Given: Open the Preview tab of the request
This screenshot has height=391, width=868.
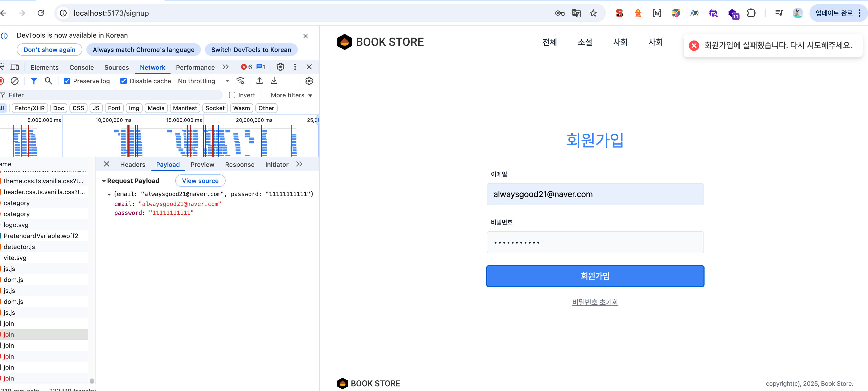Looking at the screenshot, I should click(203, 164).
